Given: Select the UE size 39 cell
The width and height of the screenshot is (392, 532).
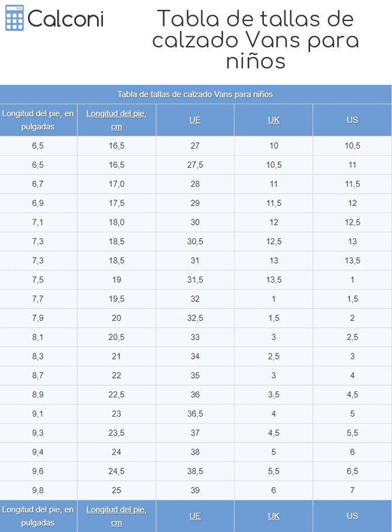Looking at the screenshot, I should coord(195,490).
